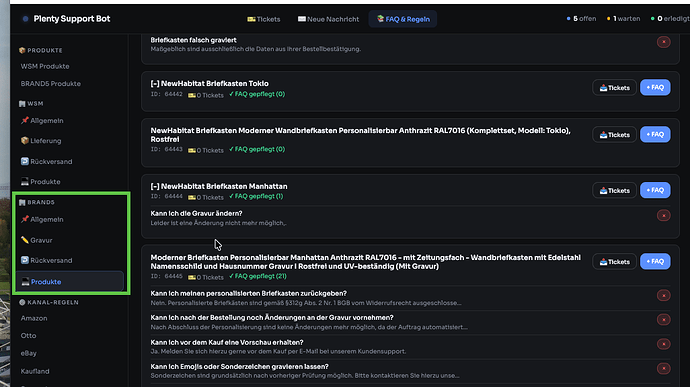
Task: Select Allgemein under BRANDS section
Action: (x=42, y=219)
